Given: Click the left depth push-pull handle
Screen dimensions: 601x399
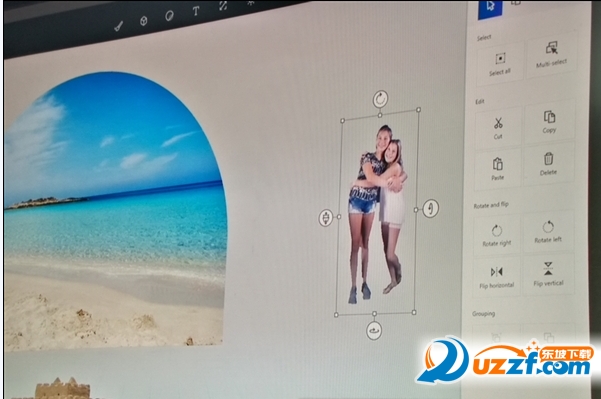Looking at the screenshot, I should 326,218.
